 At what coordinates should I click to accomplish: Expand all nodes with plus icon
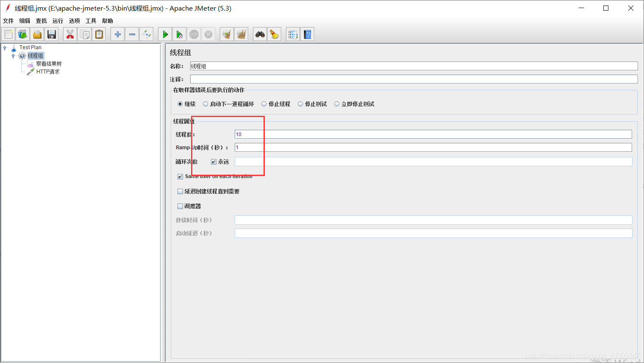tap(118, 34)
